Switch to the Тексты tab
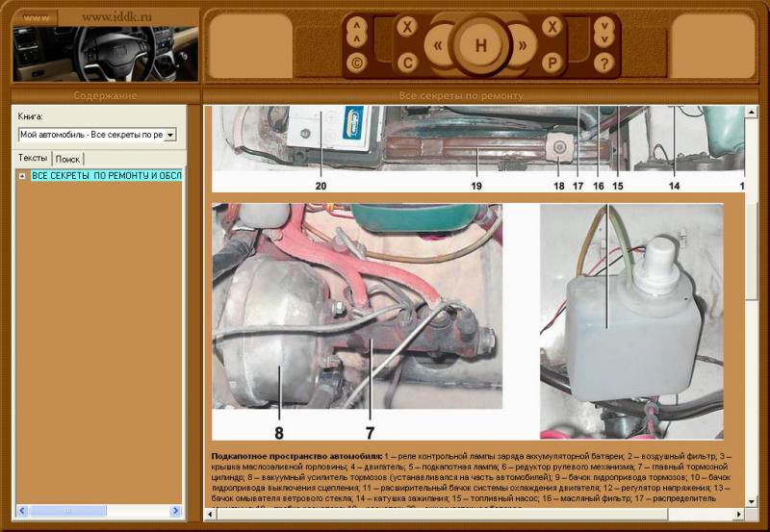Image resolution: width=770 pixels, height=532 pixels. coord(34,157)
